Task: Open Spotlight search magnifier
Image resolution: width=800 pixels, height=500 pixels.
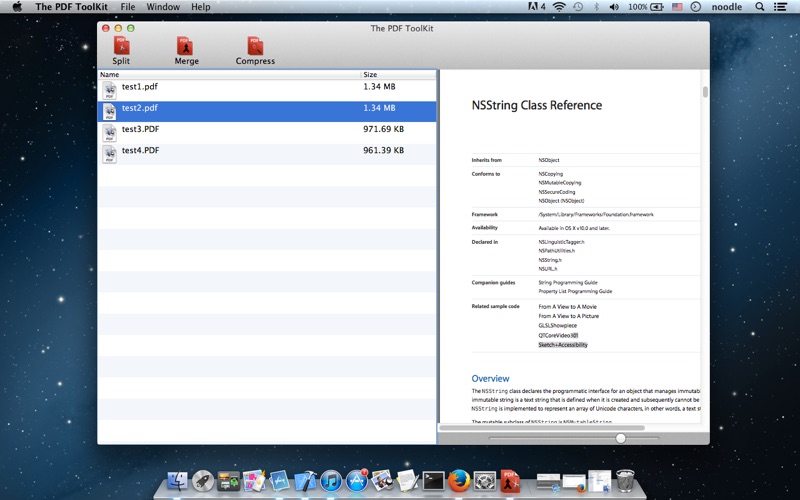Action: [x=760, y=7]
